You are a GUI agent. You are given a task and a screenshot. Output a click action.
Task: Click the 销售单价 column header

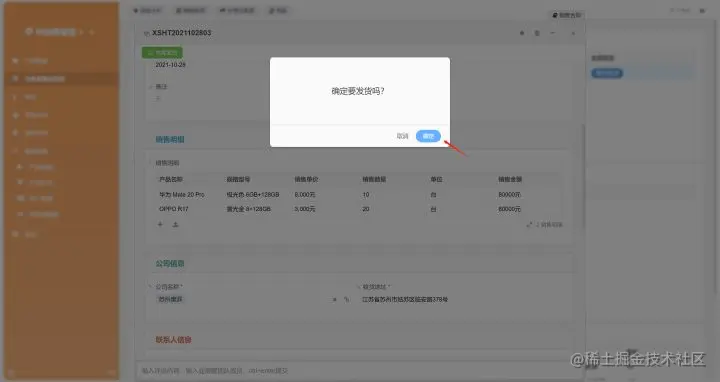(306, 180)
